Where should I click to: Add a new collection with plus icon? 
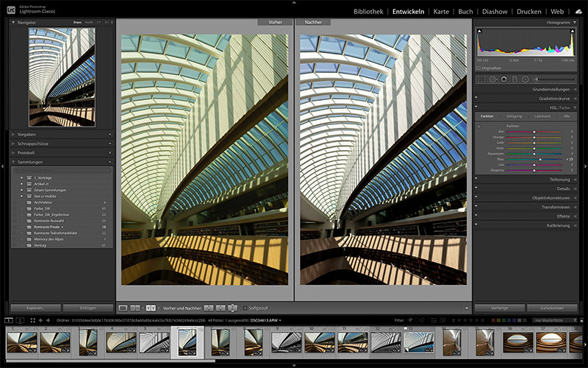(x=110, y=162)
